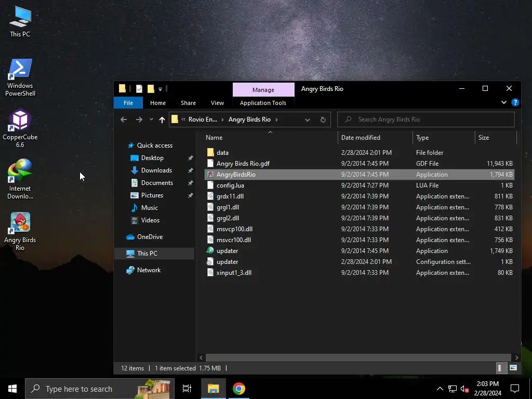Click the horizontal scrollbar in file list
Viewport: 532px width, 399px height.
tap(358, 357)
